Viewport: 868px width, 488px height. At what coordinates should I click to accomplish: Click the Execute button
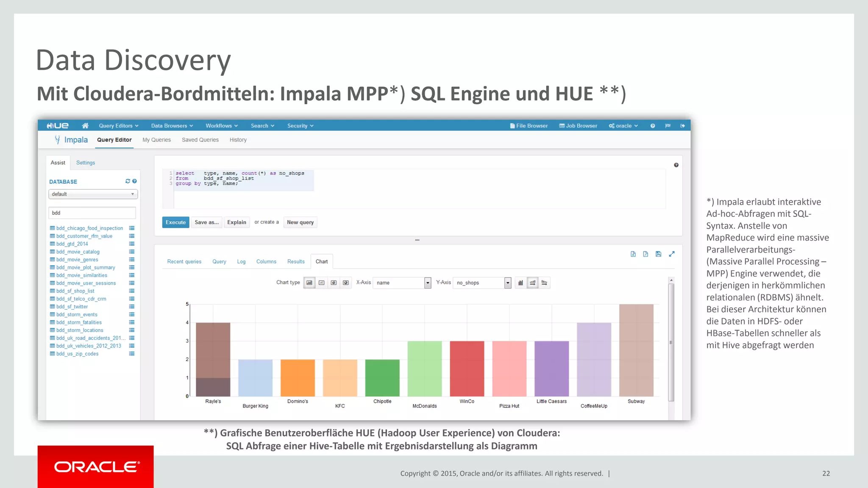coord(175,222)
